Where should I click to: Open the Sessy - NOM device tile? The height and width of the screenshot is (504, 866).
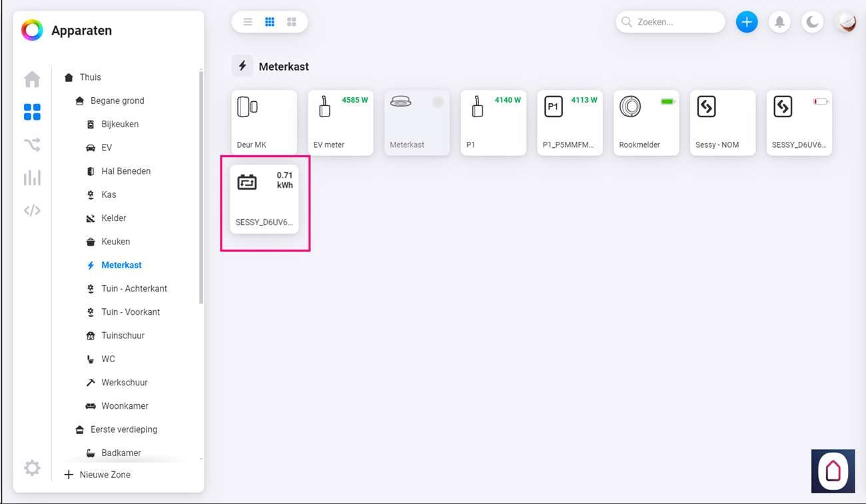[723, 123]
